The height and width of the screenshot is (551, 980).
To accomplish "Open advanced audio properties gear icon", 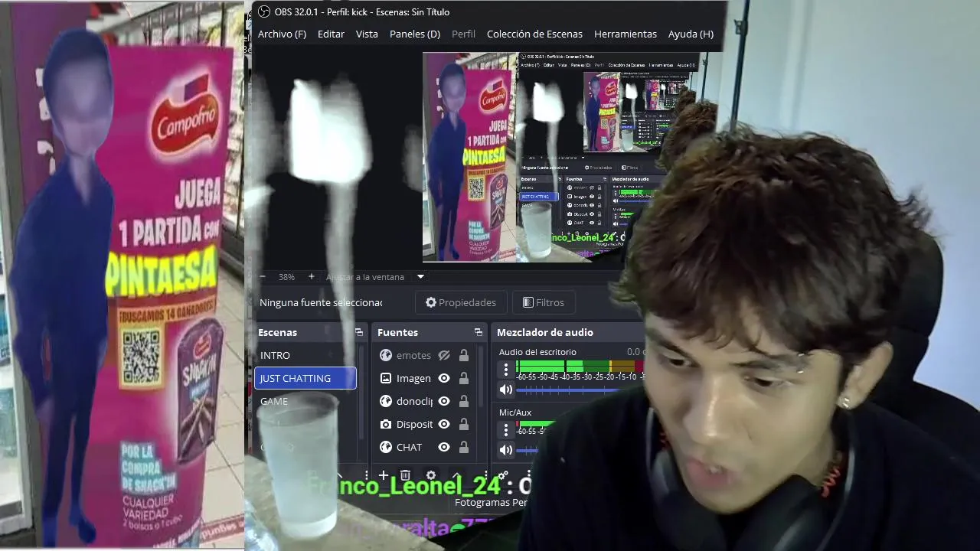I will (503, 475).
